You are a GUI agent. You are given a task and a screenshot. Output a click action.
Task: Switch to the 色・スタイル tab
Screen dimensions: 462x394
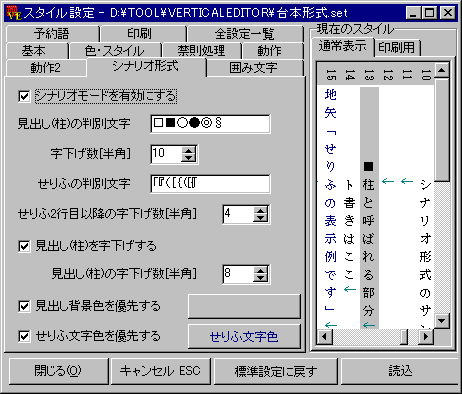coord(115,51)
